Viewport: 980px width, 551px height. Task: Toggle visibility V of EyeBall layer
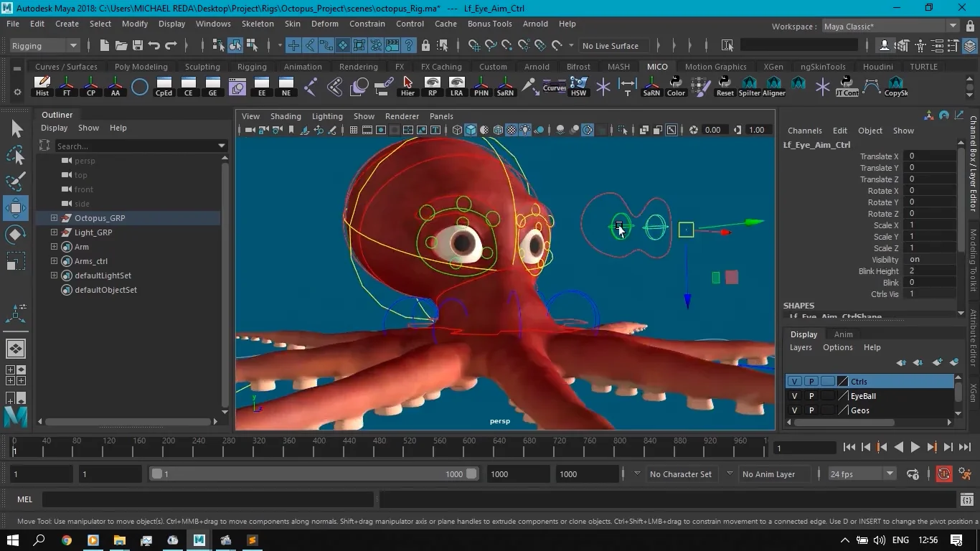point(794,396)
